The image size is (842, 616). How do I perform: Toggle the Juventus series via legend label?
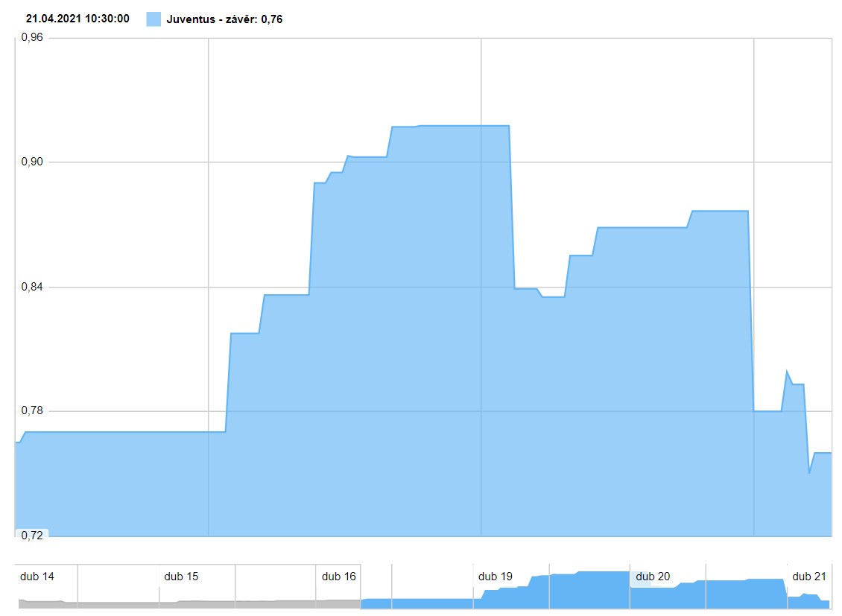click(224, 19)
